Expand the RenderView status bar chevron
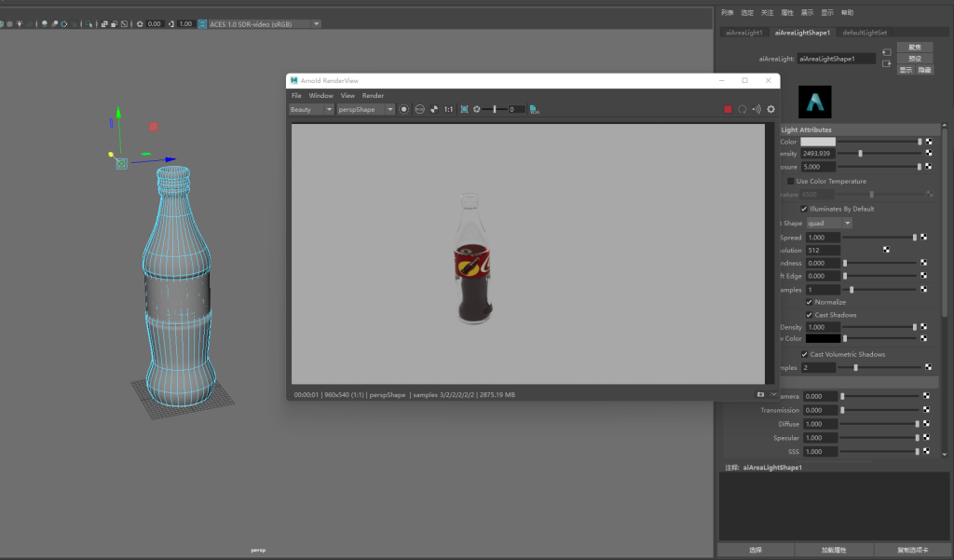The height and width of the screenshot is (560, 954). coord(773,394)
